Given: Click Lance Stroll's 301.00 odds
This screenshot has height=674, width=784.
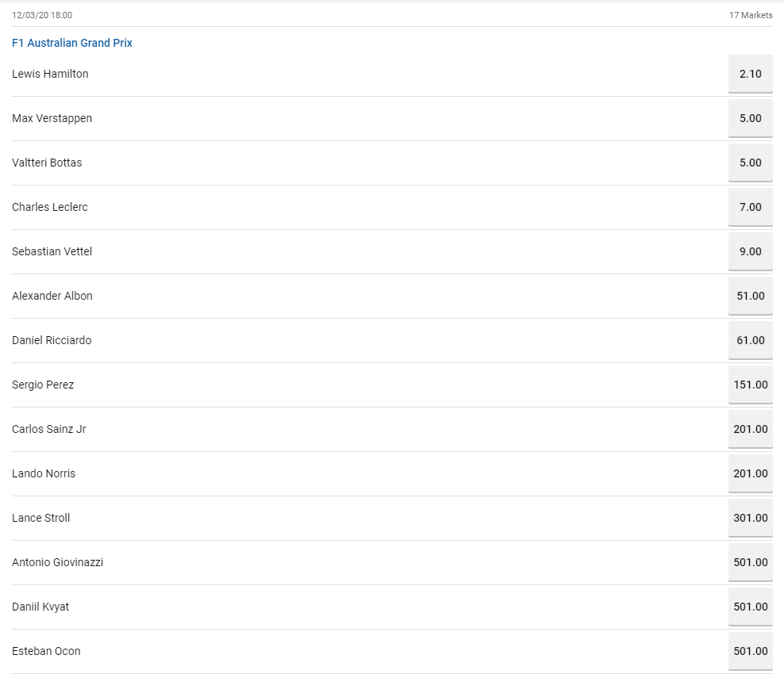Looking at the screenshot, I should click(750, 518).
